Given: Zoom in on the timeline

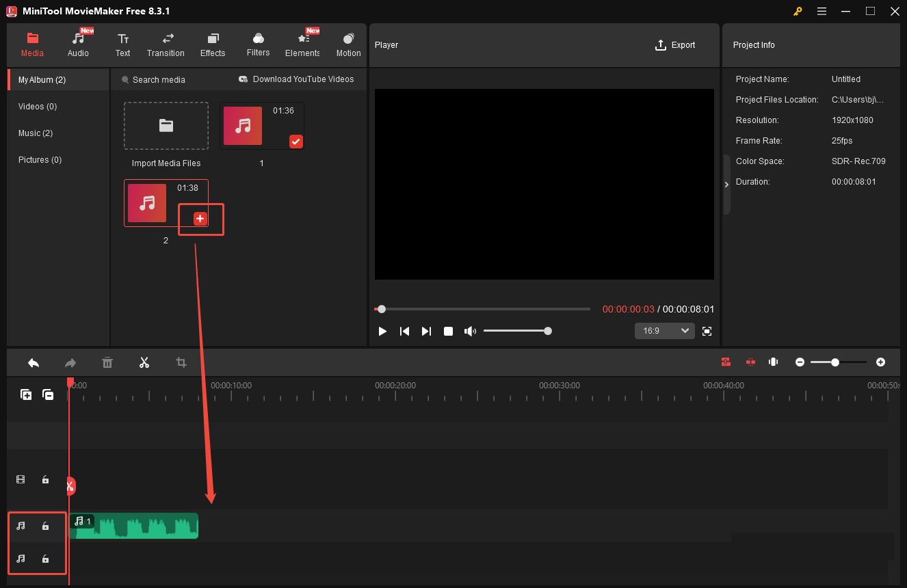Looking at the screenshot, I should point(880,362).
